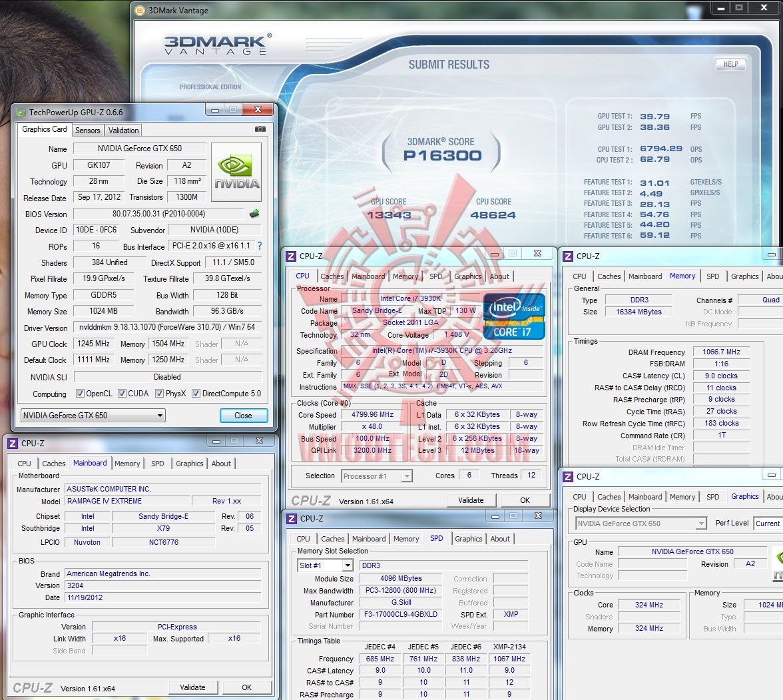Open Memory tab in CPU-Z processor window

click(x=405, y=276)
